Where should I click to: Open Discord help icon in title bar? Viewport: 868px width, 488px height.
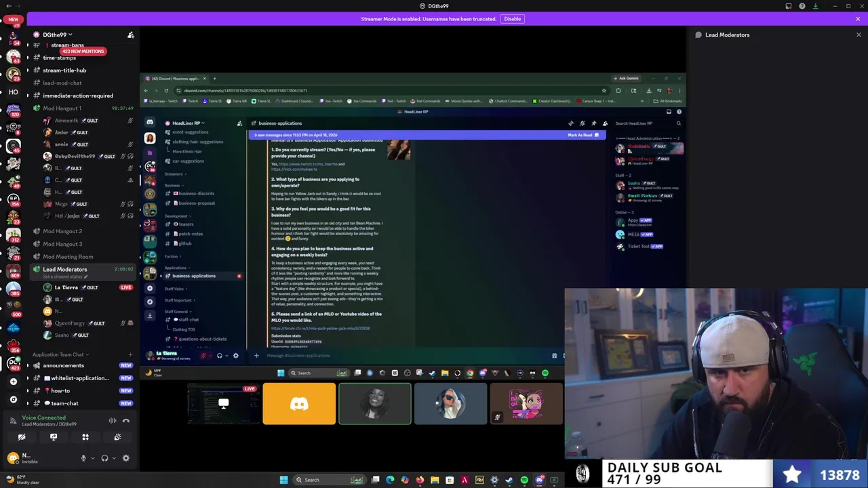[802, 6]
